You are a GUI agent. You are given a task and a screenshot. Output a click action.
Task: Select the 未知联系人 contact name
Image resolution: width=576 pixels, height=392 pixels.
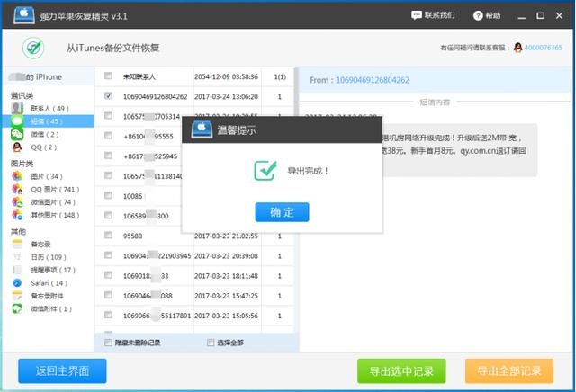139,76
